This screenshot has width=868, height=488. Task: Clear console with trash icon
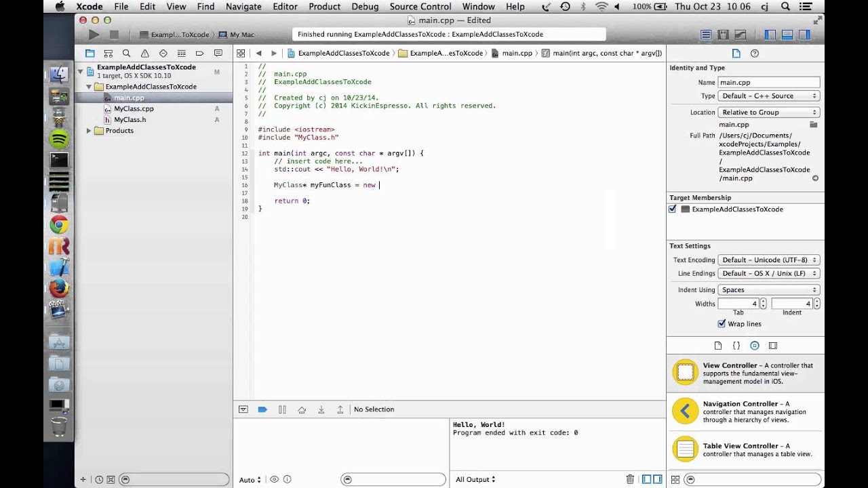[x=630, y=479]
